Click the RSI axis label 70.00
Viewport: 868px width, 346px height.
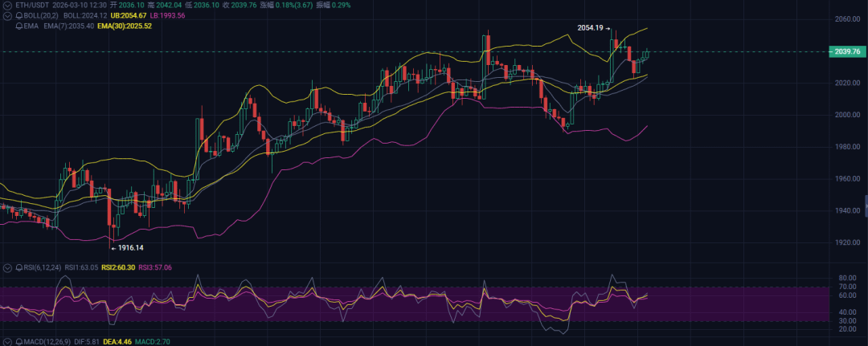tap(849, 287)
